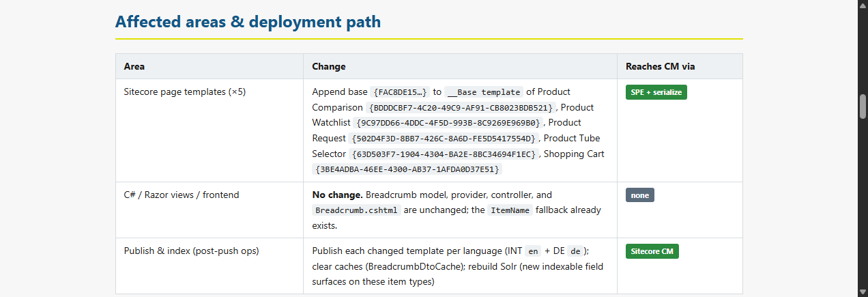868x297 pixels.
Task: Click the 'SPE + serialize' green badge
Action: tap(656, 92)
